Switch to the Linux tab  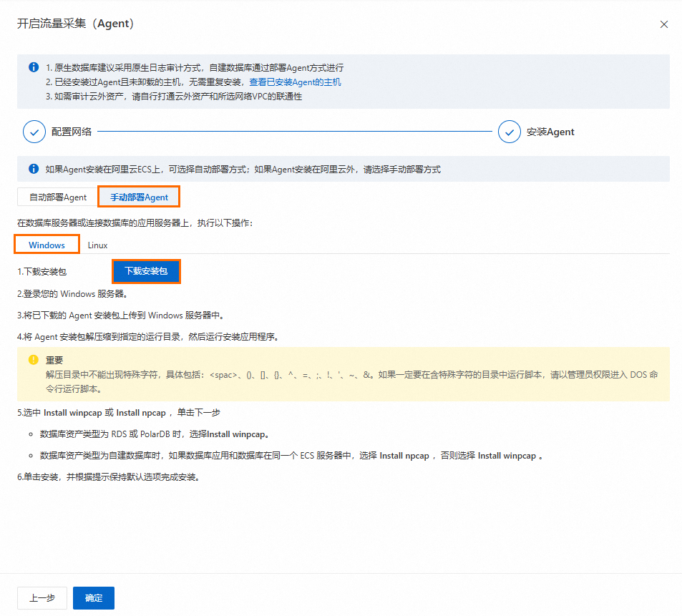pyautogui.click(x=97, y=245)
